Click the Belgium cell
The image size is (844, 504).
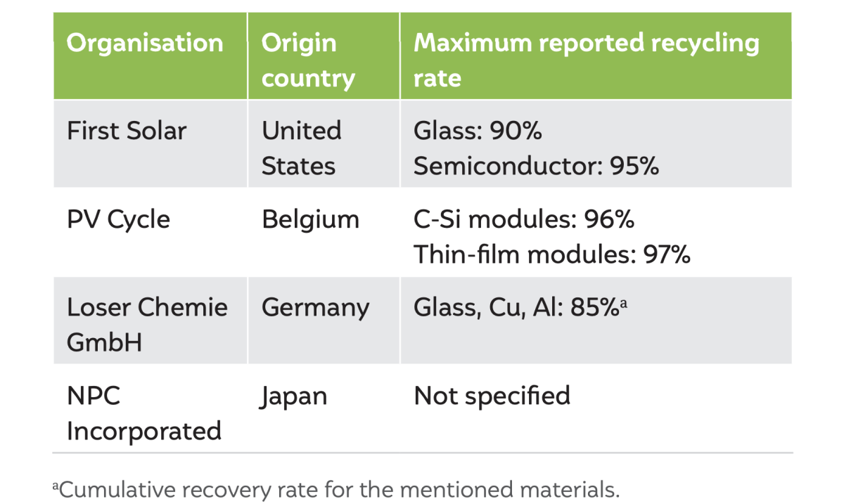tap(310, 219)
